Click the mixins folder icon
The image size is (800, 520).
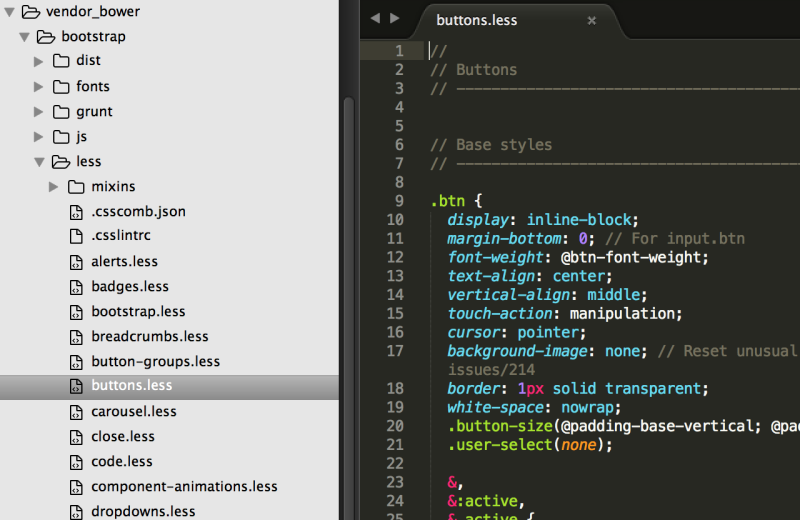[x=76, y=187]
